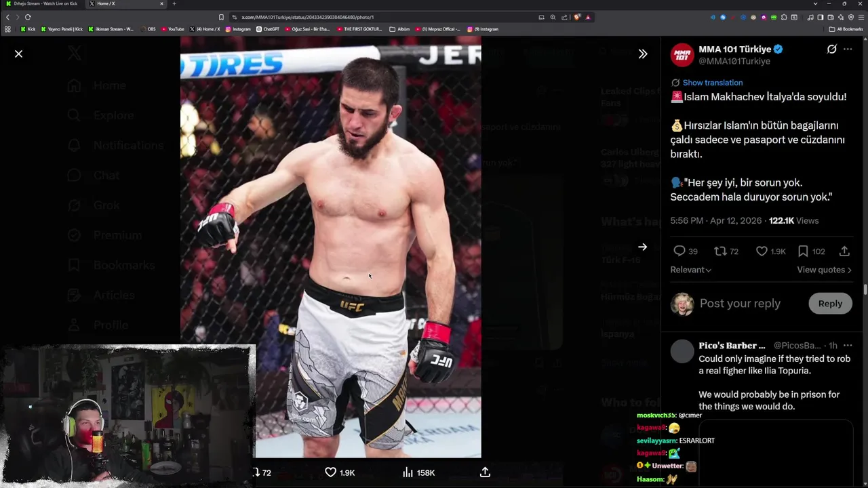Repost the tweet with 72 reposts

point(720,251)
